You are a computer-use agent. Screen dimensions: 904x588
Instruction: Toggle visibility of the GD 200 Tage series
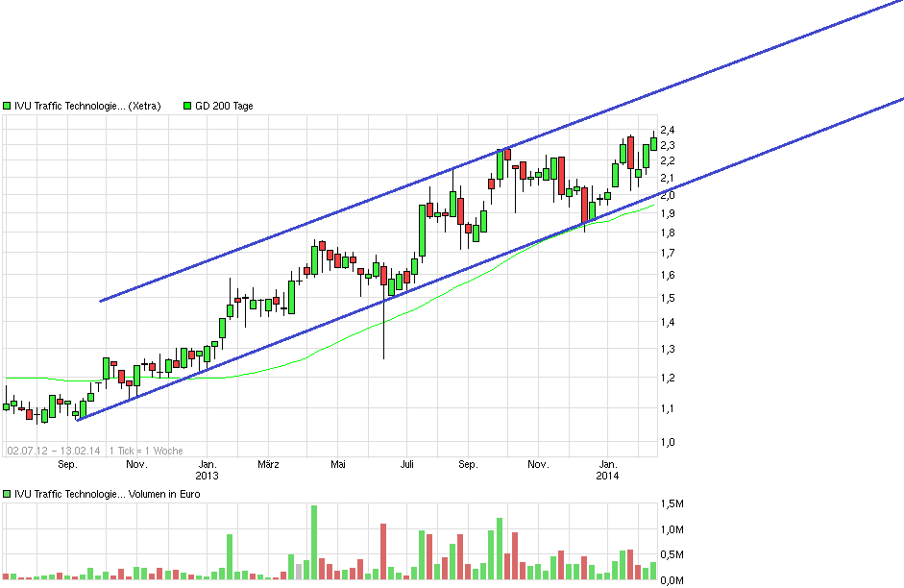coord(188,106)
